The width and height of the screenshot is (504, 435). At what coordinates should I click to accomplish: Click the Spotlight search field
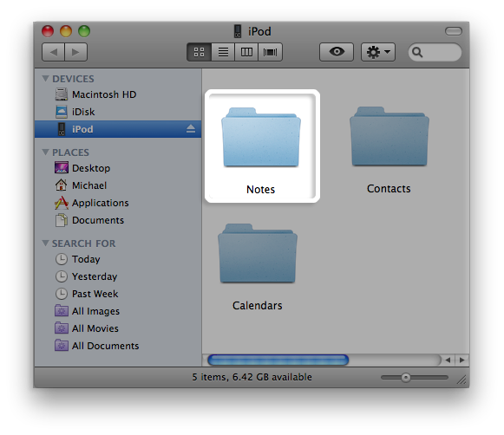[435, 52]
